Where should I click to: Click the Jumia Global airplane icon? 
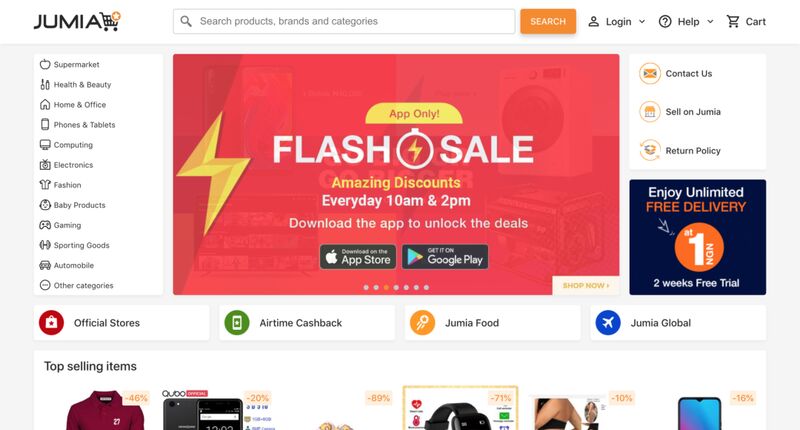(x=608, y=323)
